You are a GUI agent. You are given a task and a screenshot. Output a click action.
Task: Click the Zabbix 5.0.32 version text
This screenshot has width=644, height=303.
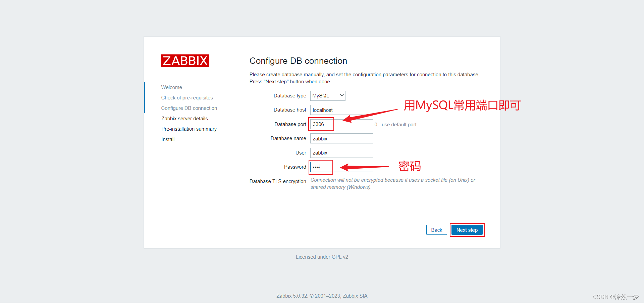click(x=292, y=296)
